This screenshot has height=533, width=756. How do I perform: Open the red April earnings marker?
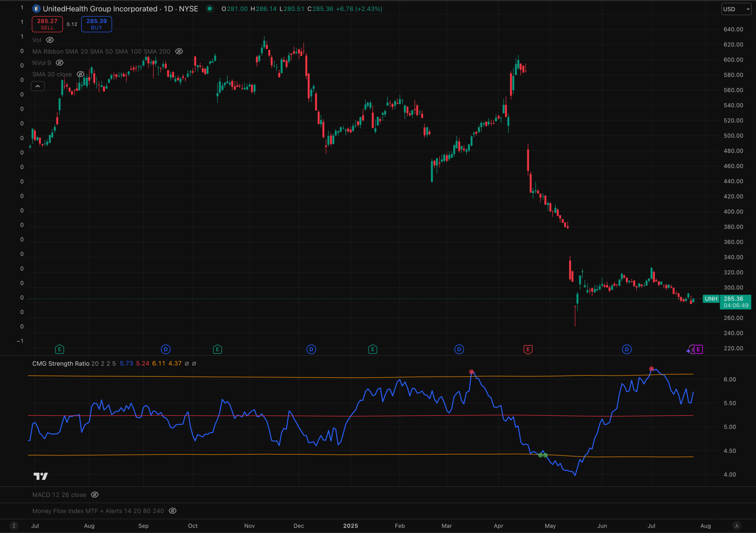point(528,349)
